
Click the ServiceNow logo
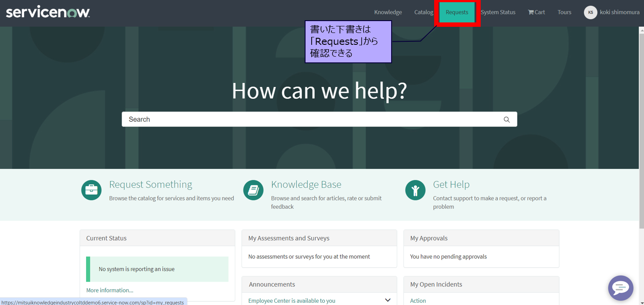coord(48,12)
